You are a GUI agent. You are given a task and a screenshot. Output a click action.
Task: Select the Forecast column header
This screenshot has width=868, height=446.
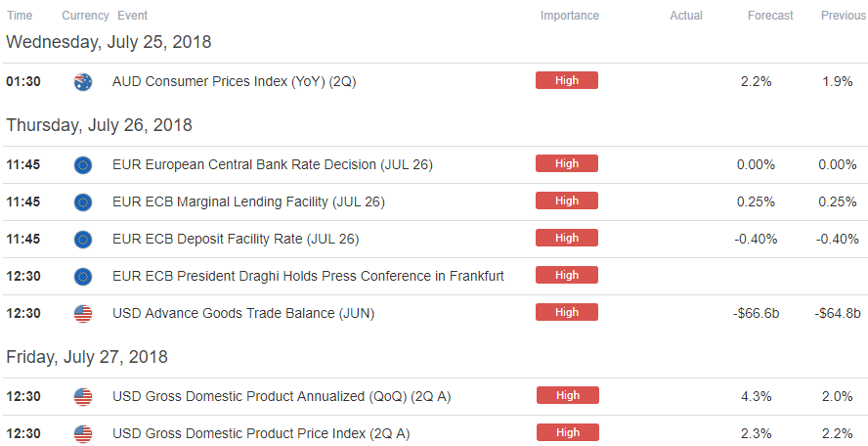(x=770, y=16)
